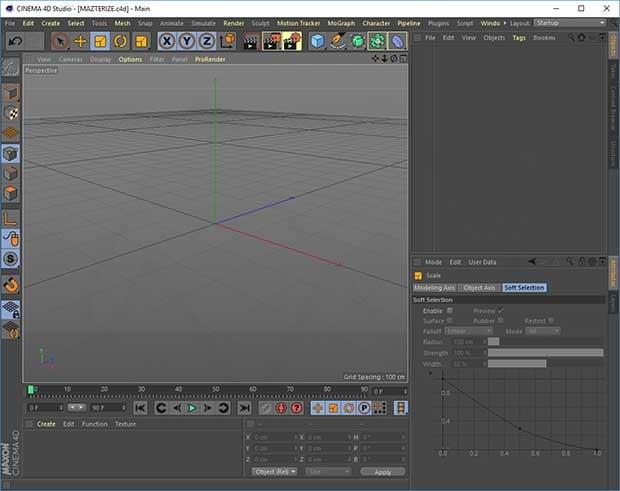Select the highlighted Scale tool
The height and width of the screenshot is (491, 620).
click(100, 41)
